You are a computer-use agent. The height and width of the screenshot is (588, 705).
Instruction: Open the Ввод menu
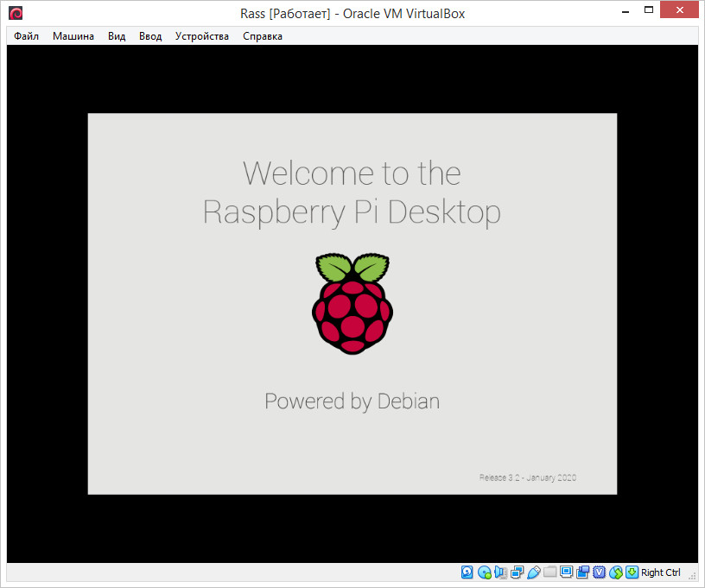click(150, 36)
